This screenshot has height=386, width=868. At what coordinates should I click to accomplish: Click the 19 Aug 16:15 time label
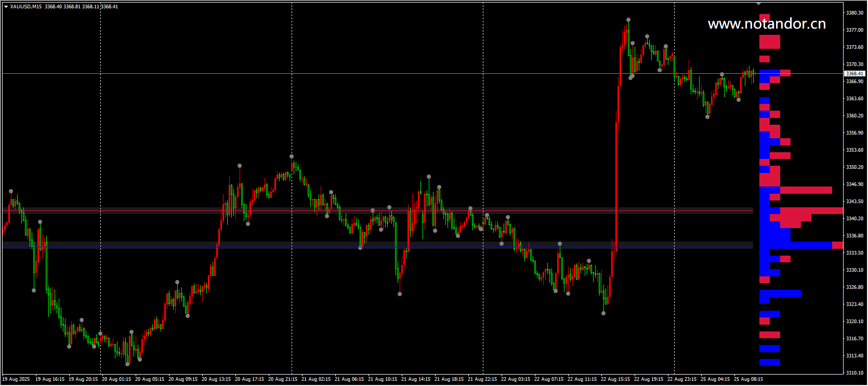[x=50, y=379]
